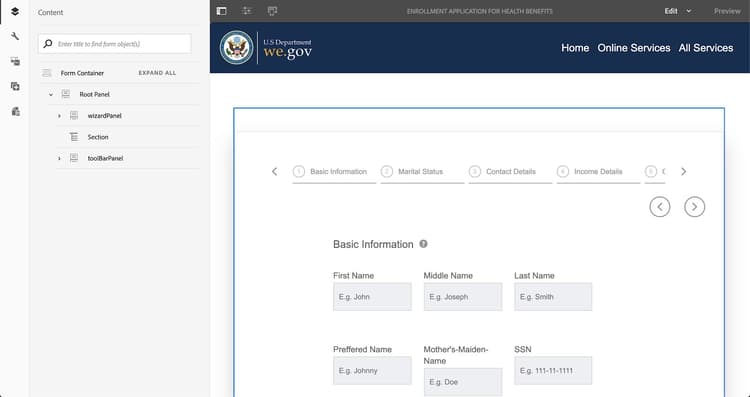This screenshot has height=397, width=750.
Task: Click the First Name input field
Action: click(372, 297)
